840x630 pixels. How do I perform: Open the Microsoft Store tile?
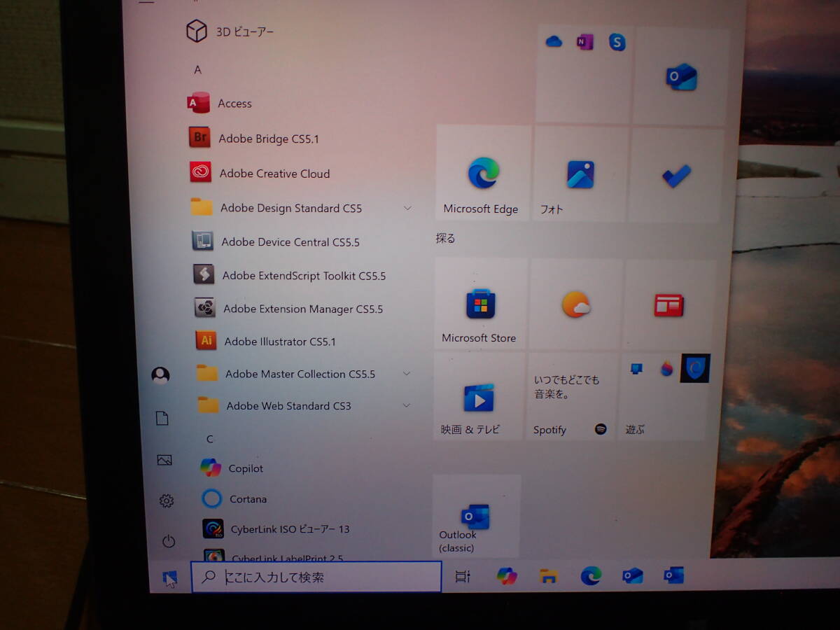click(x=480, y=304)
